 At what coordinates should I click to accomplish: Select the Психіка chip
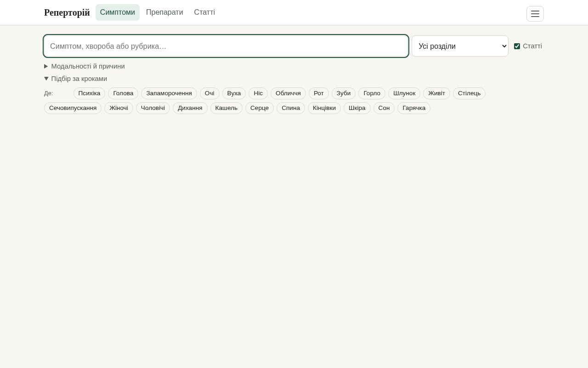click(89, 93)
